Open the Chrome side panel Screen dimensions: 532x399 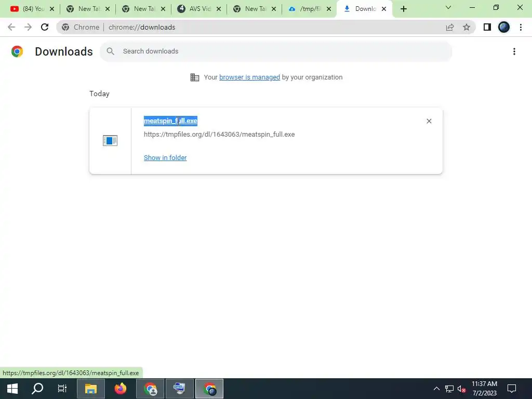(487, 27)
